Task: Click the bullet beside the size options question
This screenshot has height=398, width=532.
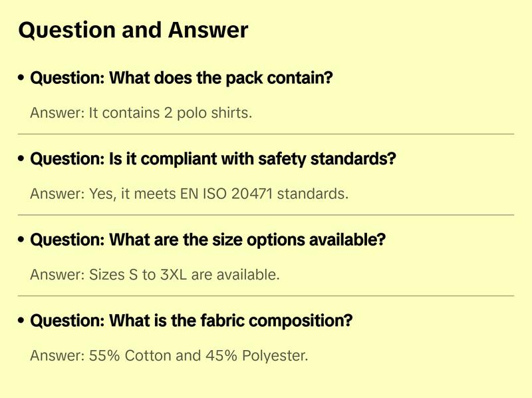Action: point(22,240)
